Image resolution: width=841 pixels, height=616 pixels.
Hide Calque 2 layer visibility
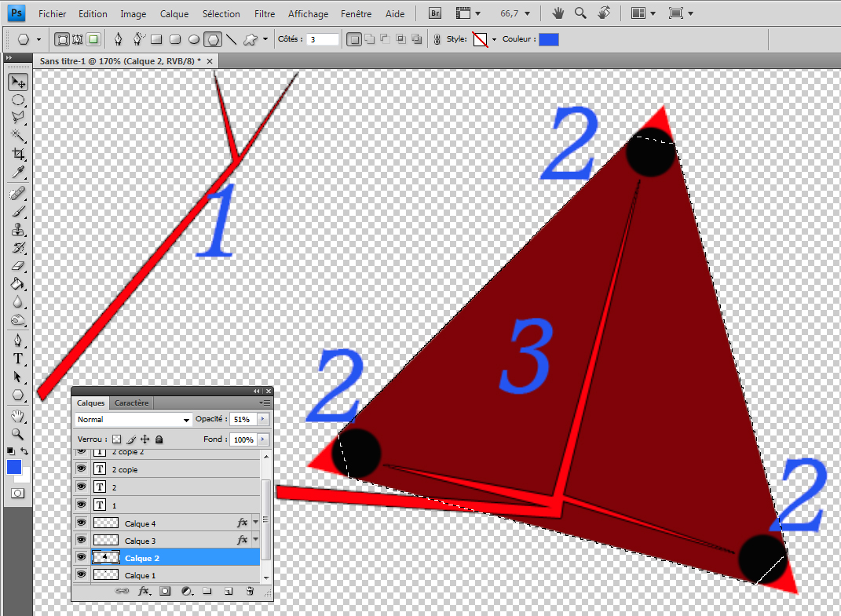81,558
